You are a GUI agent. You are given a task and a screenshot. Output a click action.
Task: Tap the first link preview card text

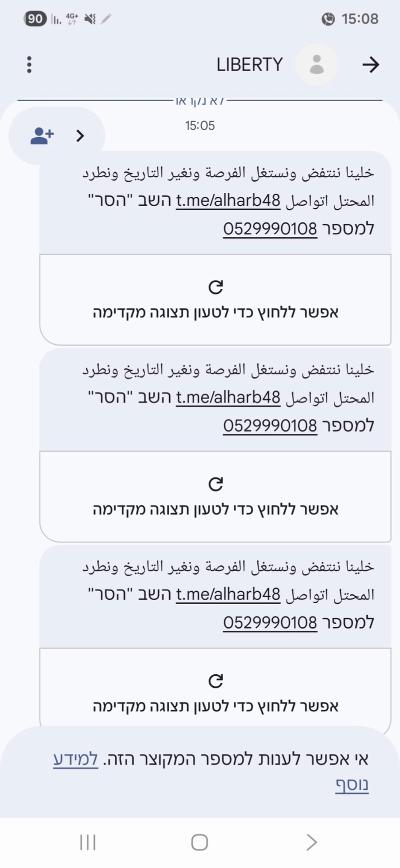215,312
